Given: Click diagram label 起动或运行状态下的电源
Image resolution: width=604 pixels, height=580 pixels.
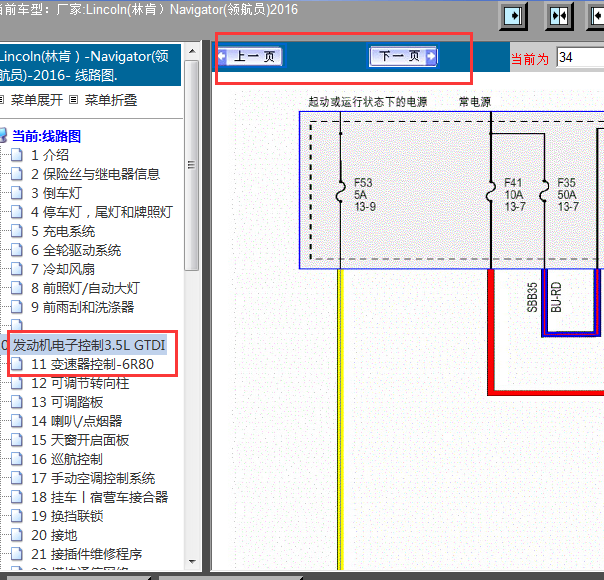Looking at the screenshot, I should 367,102.
